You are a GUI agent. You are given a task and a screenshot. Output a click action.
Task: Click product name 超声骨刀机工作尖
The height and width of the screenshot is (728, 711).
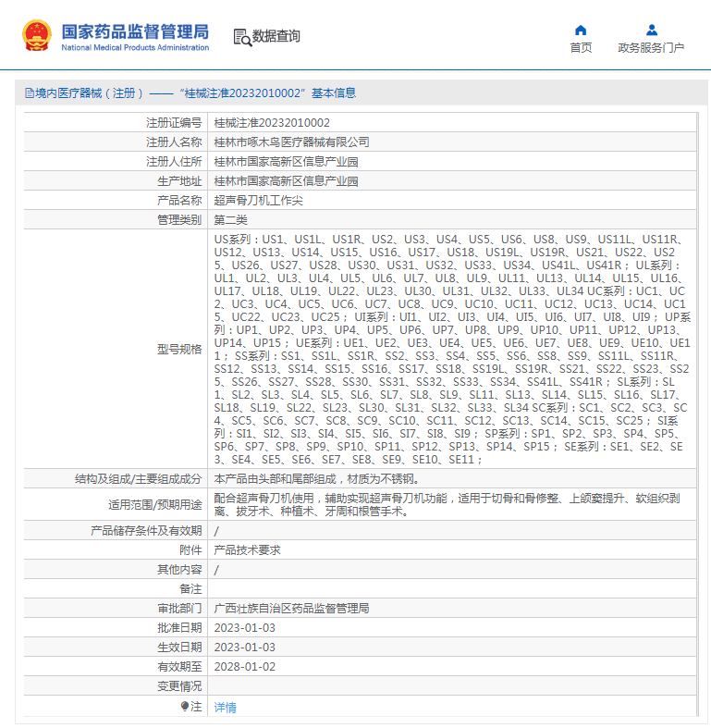pos(258,201)
